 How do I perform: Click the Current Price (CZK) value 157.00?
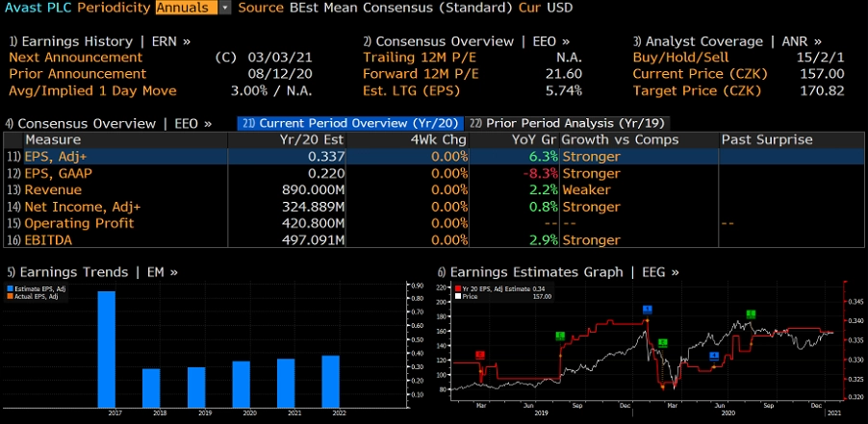click(x=822, y=74)
